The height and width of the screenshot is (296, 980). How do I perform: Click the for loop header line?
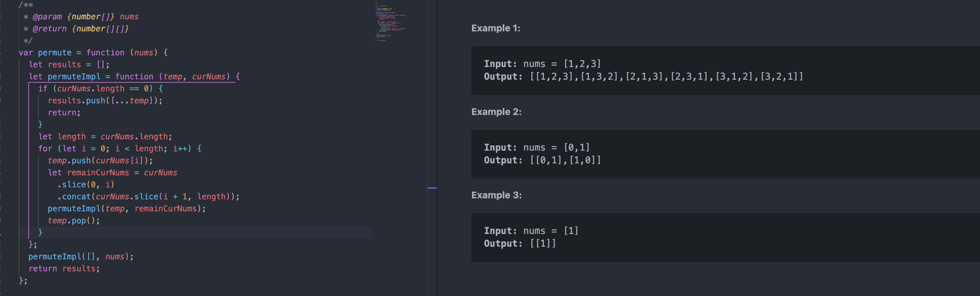click(119, 149)
